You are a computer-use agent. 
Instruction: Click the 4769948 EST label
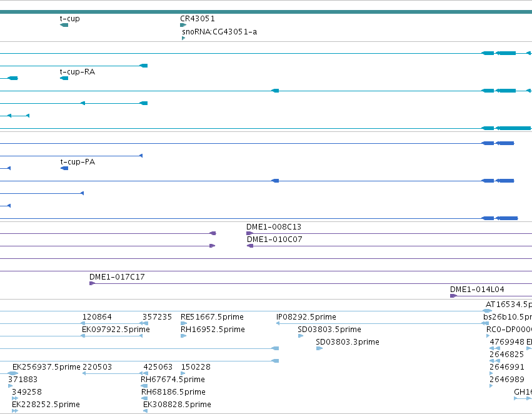click(507, 342)
